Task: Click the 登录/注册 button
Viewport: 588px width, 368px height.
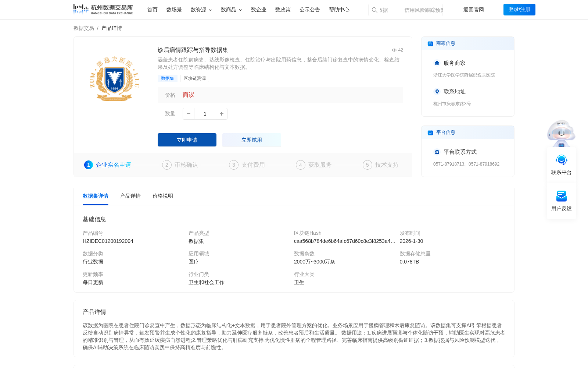Action: 519,10
